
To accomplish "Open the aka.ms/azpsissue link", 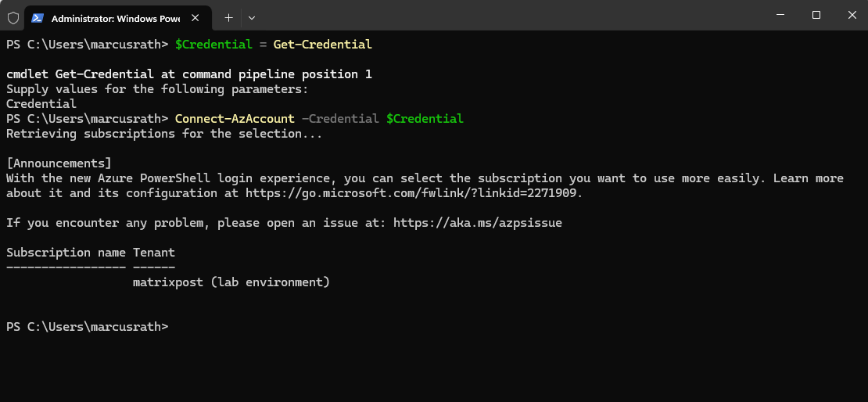I will (478, 223).
